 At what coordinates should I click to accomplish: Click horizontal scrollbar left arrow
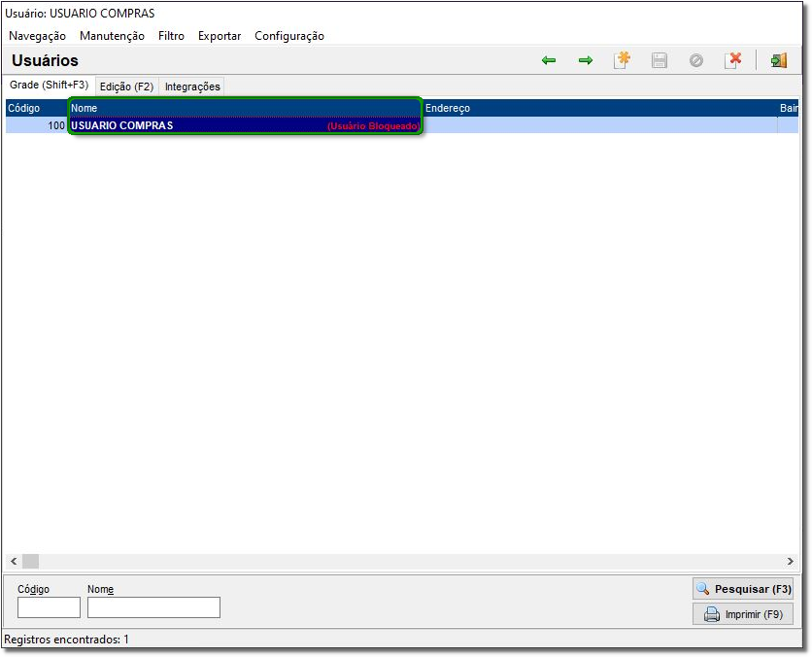click(x=14, y=561)
